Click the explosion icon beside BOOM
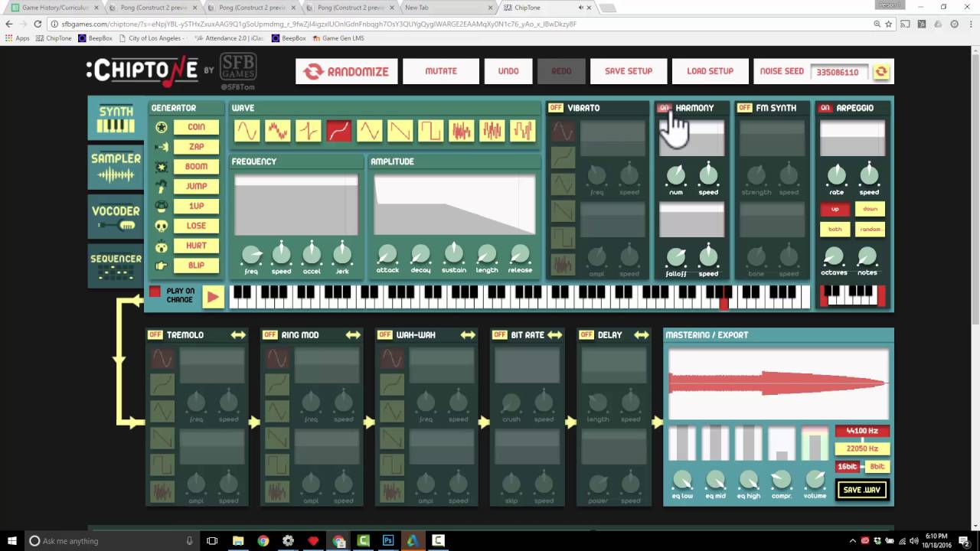The image size is (980, 551). pos(162,167)
